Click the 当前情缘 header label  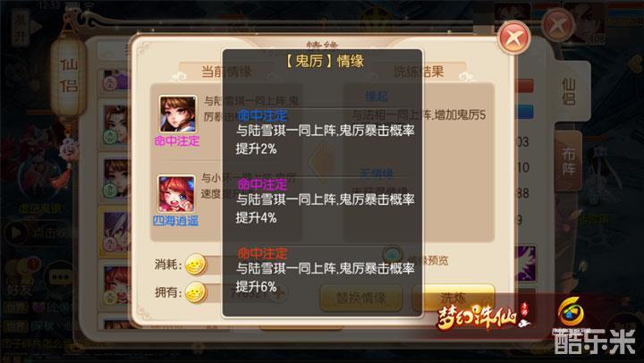click(226, 72)
